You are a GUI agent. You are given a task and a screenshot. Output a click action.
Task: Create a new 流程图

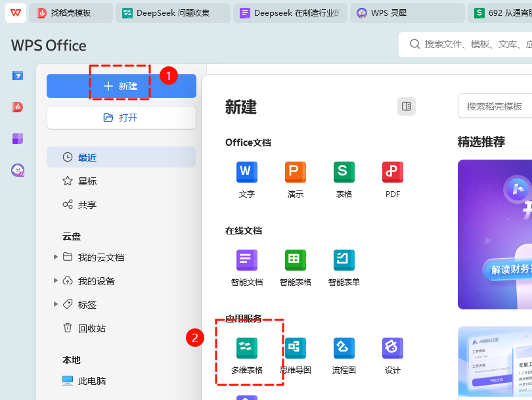click(x=344, y=356)
